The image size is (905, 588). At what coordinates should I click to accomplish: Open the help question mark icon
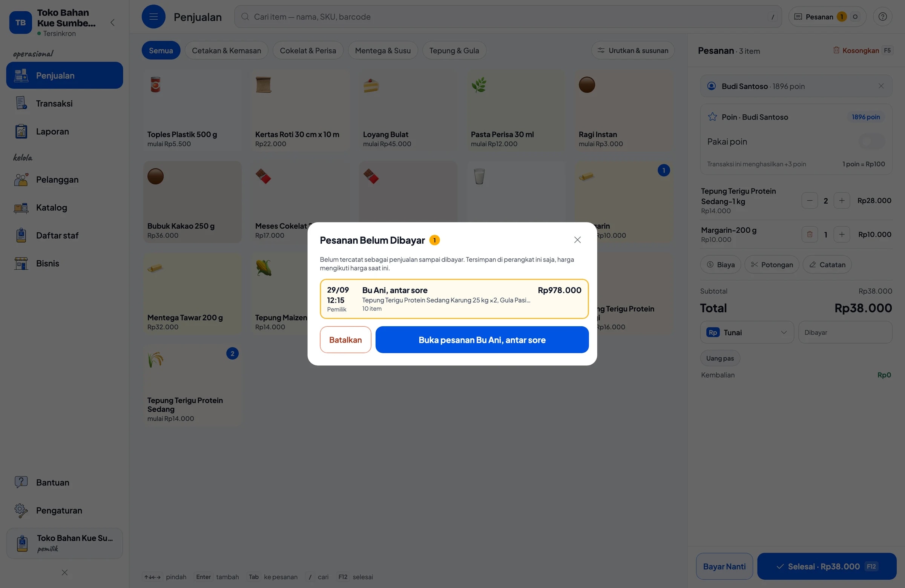[x=882, y=17]
